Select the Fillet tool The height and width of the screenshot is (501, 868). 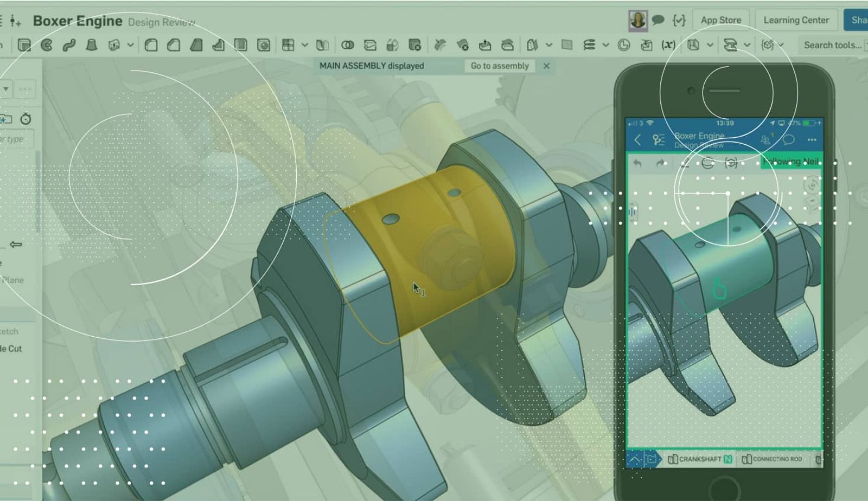click(x=151, y=45)
